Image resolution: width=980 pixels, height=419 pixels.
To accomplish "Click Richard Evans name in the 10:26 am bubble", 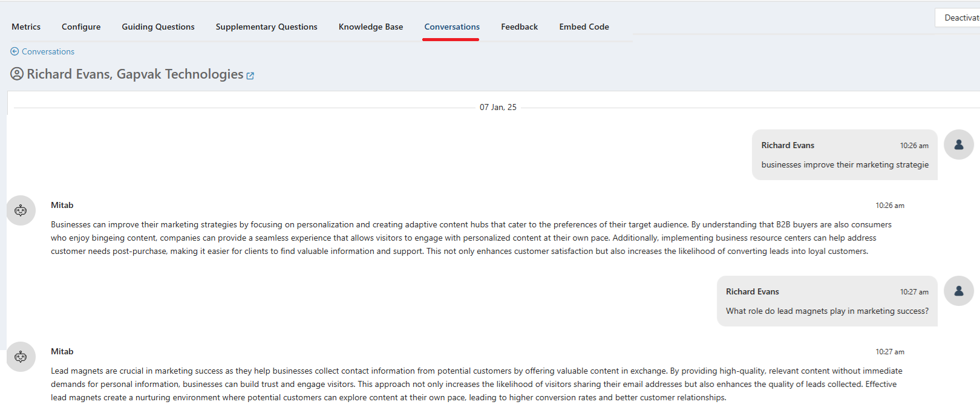I will click(x=788, y=145).
